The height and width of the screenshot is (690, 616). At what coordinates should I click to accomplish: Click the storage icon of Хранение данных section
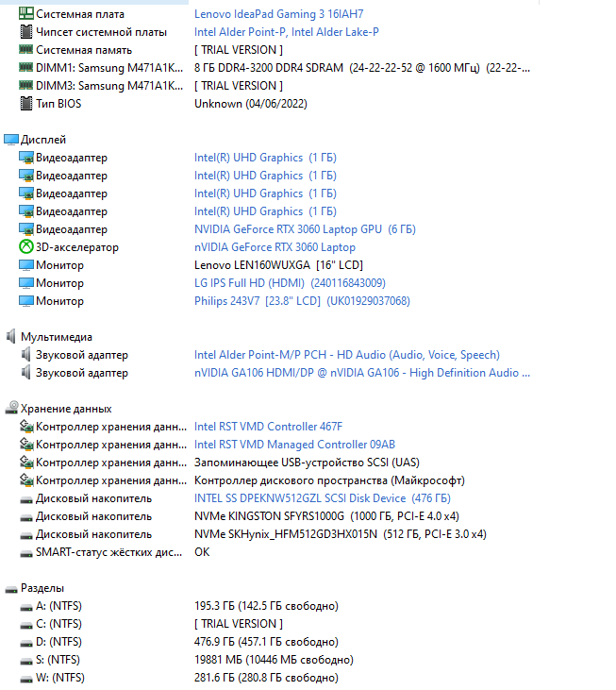(x=11, y=408)
